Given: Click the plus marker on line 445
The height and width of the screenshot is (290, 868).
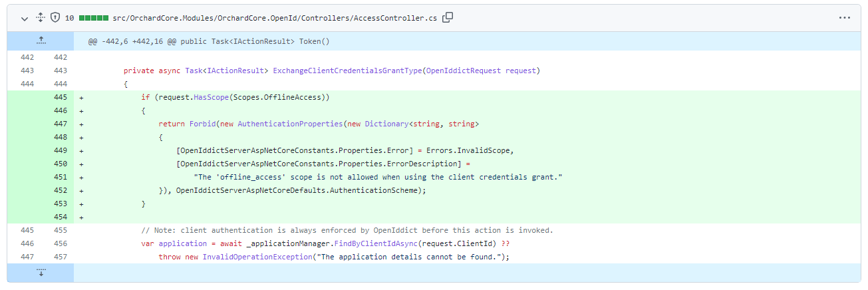Looking at the screenshot, I should [81, 97].
